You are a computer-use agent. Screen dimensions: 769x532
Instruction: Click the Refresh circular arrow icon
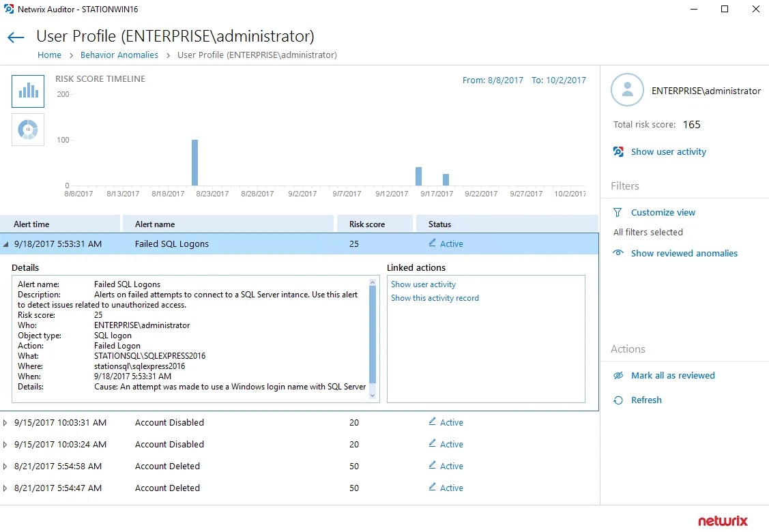click(618, 400)
